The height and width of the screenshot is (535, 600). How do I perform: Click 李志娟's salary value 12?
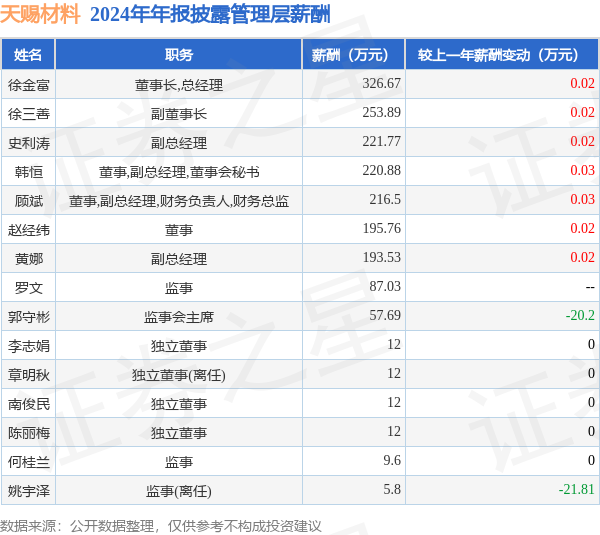[394, 344]
